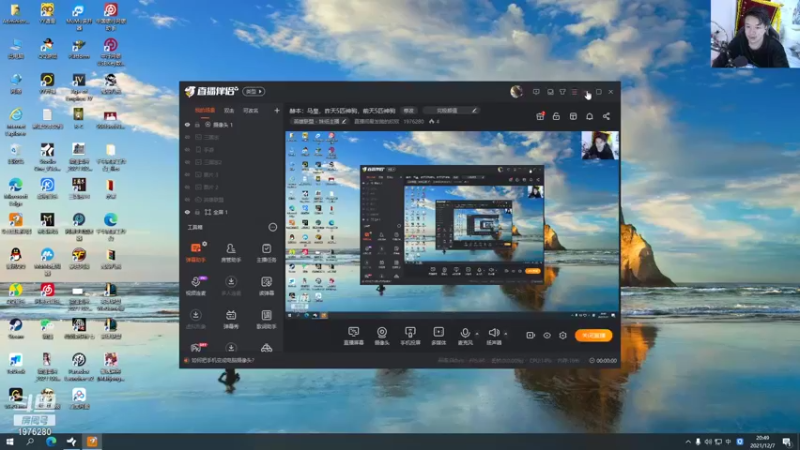This screenshot has height=450, width=800.
Task: Expand speaker options arrow next to 扬声器
Action: pos(506,334)
